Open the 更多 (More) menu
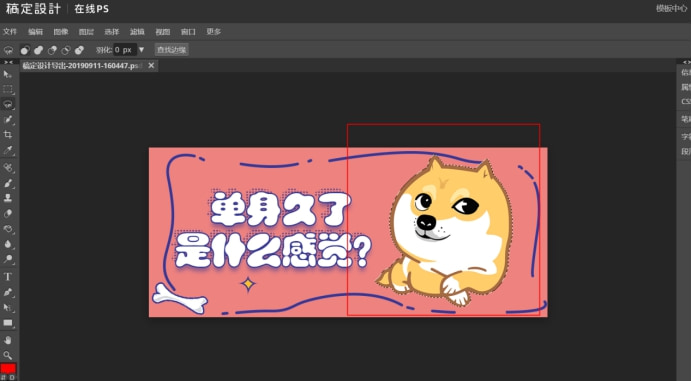The width and height of the screenshot is (692, 381). tap(214, 32)
